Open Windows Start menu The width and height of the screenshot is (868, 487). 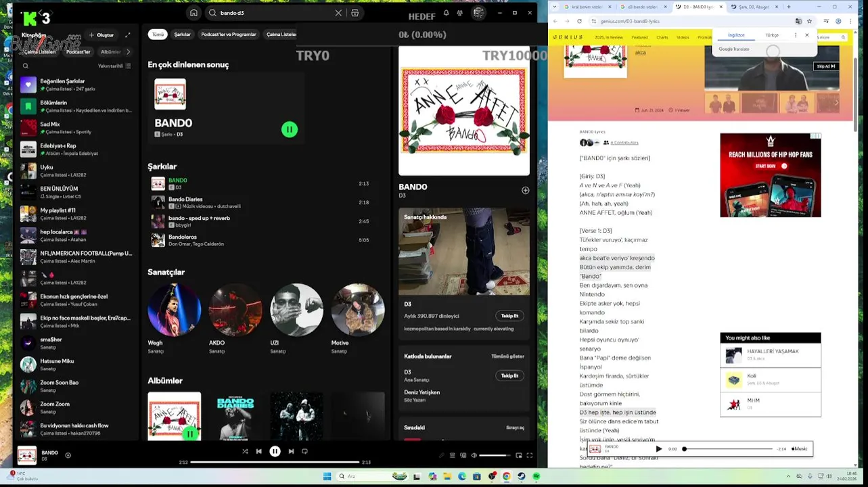(327, 476)
